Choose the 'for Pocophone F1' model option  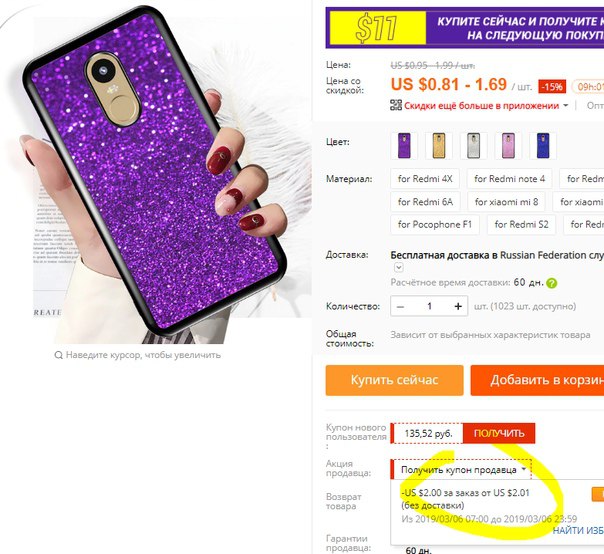click(435, 225)
